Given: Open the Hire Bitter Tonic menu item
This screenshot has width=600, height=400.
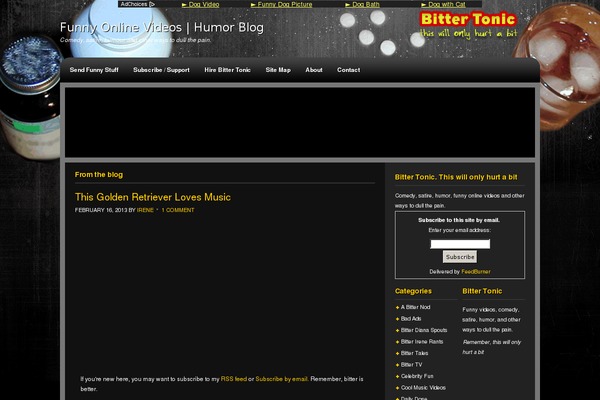Looking at the screenshot, I should (227, 70).
